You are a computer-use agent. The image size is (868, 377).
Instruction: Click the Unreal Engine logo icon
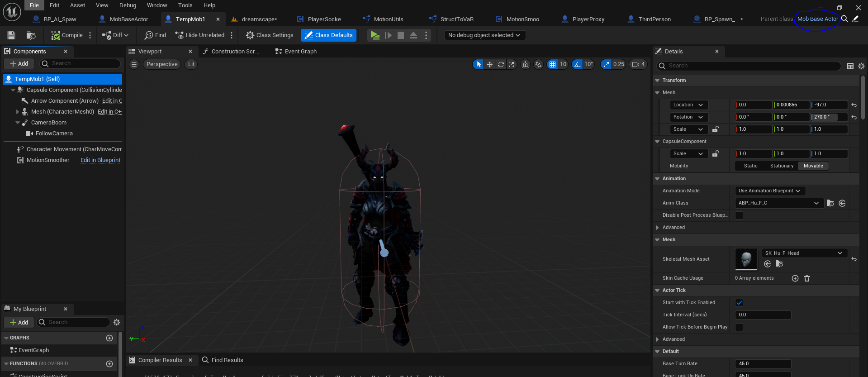coord(12,12)
